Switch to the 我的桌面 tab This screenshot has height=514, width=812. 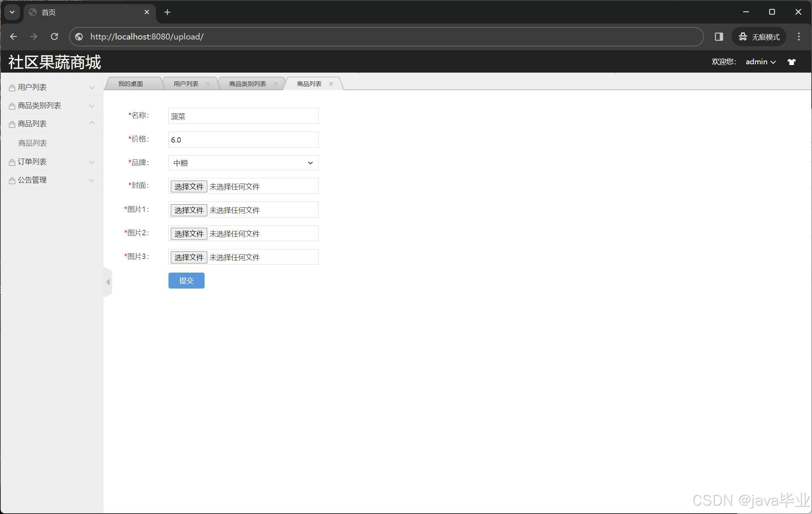click(x=130, y=84)
